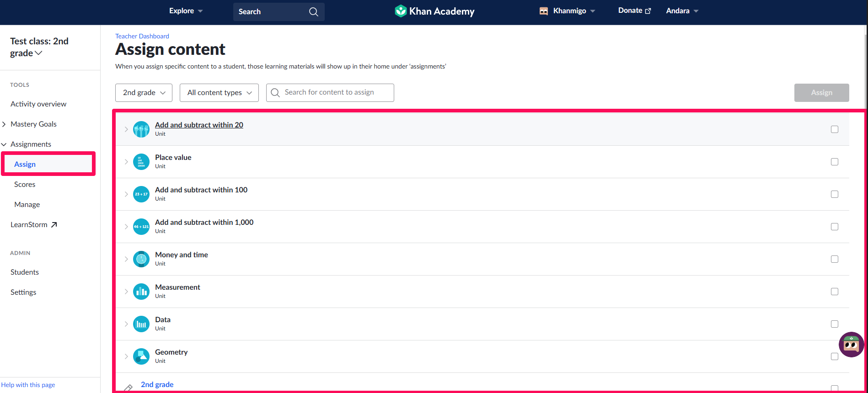Expand the Place value unit chevron

click(x=126, y=162)
